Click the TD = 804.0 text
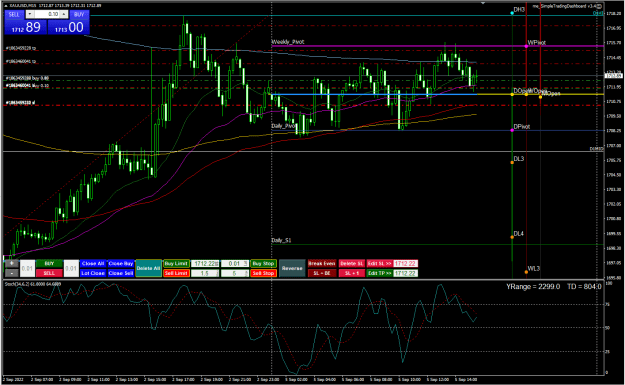The image size is (625, 385). click(584, 287)
